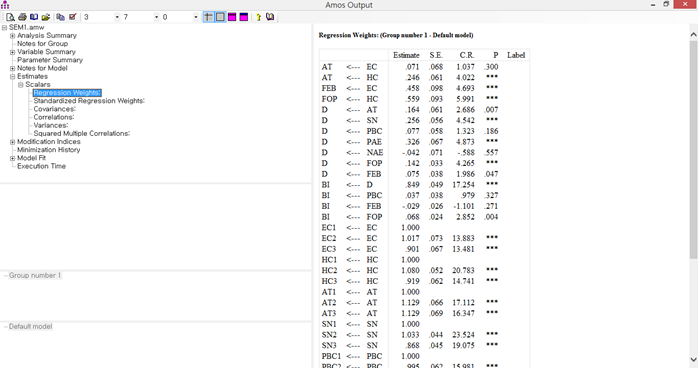Viewport: 700px width, 368px height.
Task: Click P value .327 for BI <--- PBC
Action: [x=492, y=196]
